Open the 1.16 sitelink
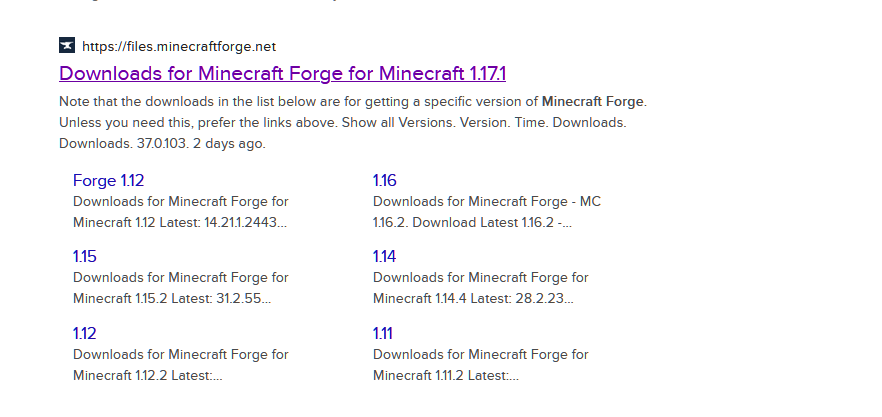The image size is (882, 417). pyautogui.click(x=385, y=180)
